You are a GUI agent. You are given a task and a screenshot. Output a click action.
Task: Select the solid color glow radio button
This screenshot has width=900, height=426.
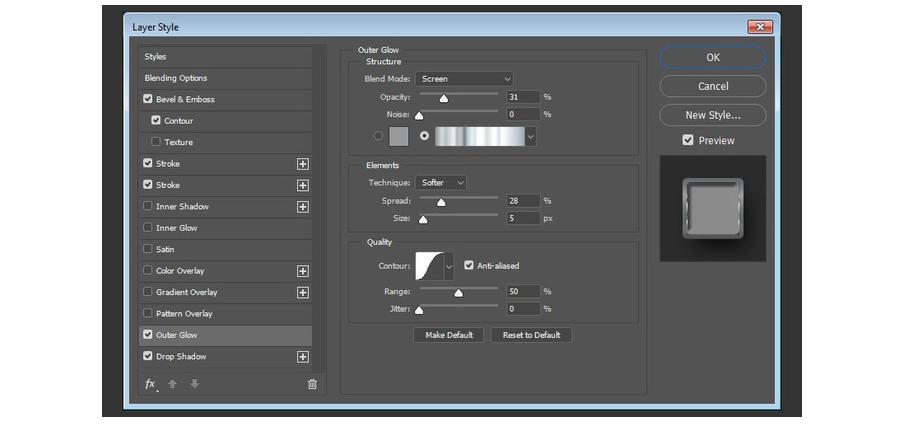[x=378, y=136]
